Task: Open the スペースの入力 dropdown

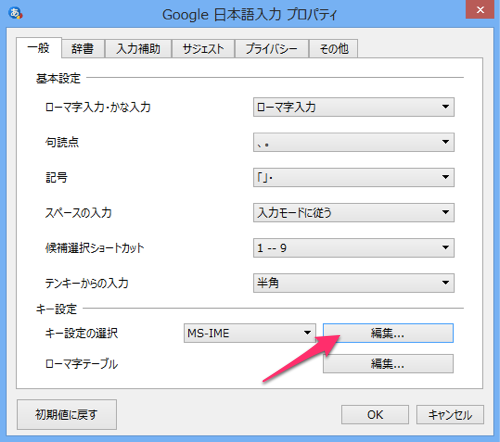Action: click(x=354, y=213)
